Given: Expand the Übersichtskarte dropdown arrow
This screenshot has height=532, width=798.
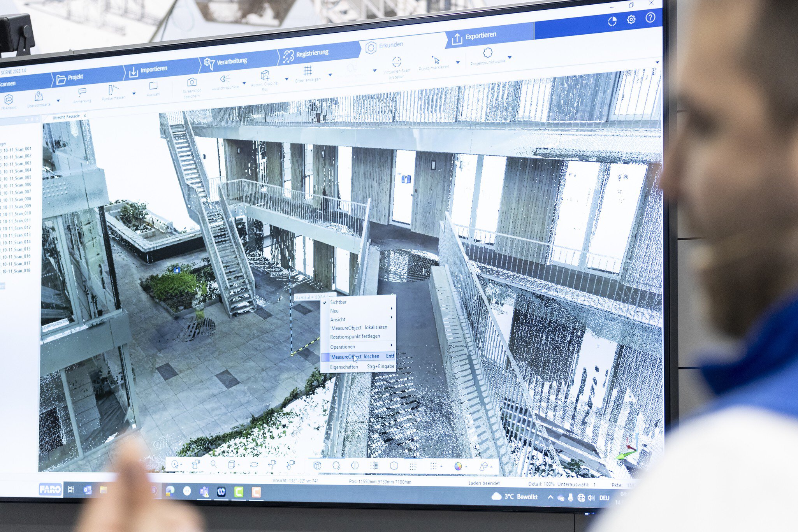Looking at the screenshot, I should click(x=58, y=101).
